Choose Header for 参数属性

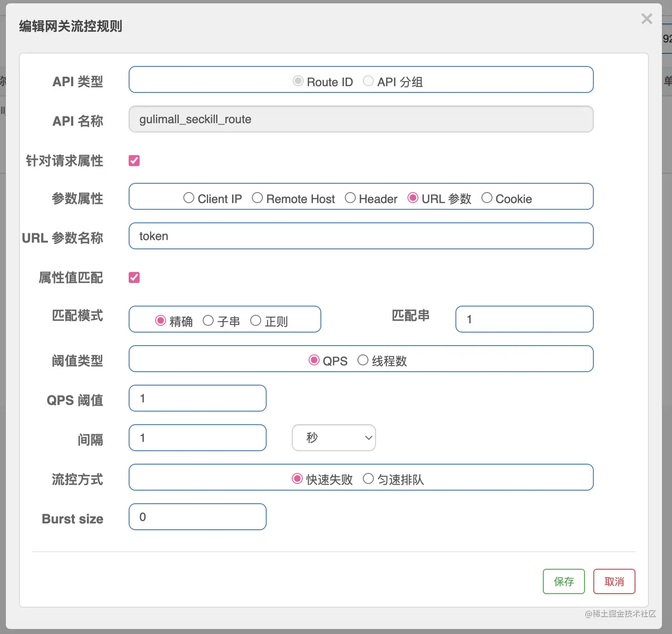coord(351,198)
